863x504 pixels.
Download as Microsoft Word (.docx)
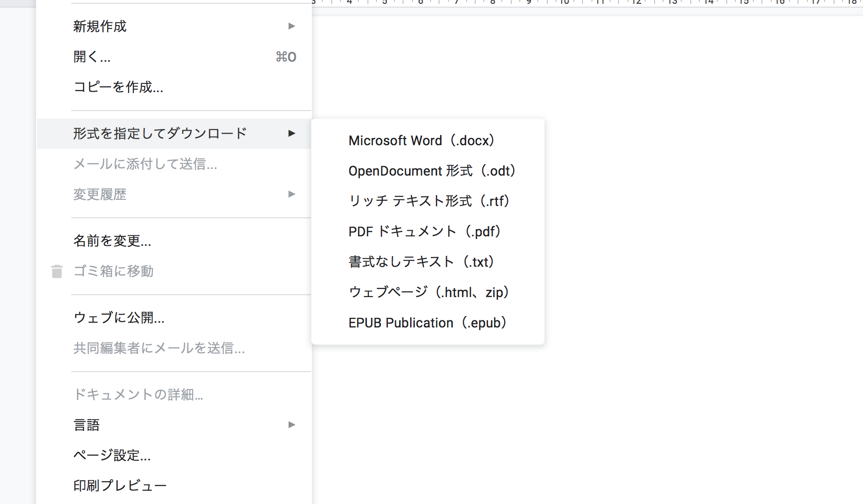(x=428, y=141)
